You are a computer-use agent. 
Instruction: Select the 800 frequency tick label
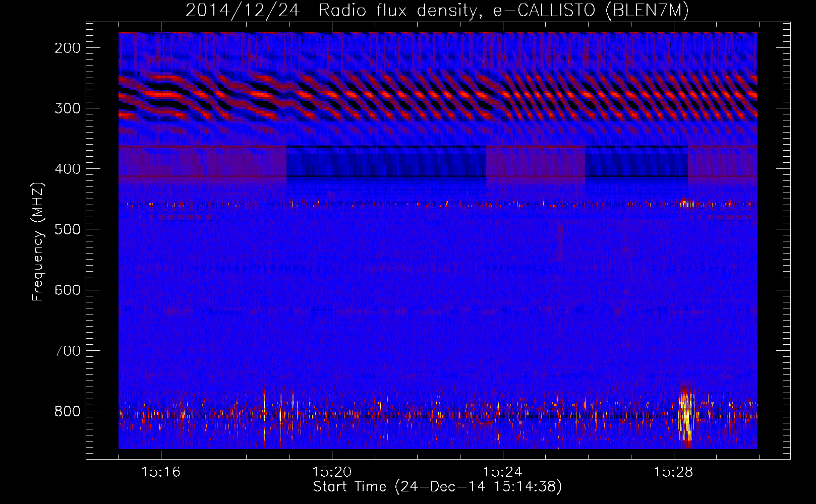point(68,411)
